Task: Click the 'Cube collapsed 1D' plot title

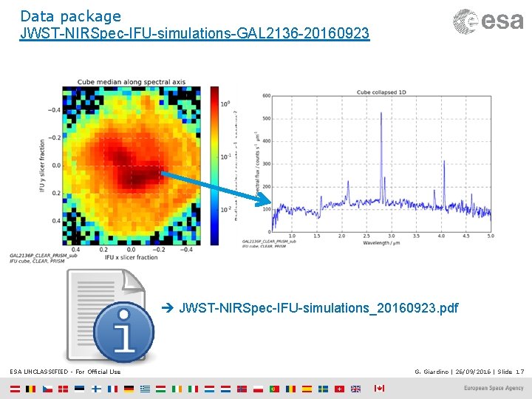Action: pyautogui.click(x=381, y=92)
